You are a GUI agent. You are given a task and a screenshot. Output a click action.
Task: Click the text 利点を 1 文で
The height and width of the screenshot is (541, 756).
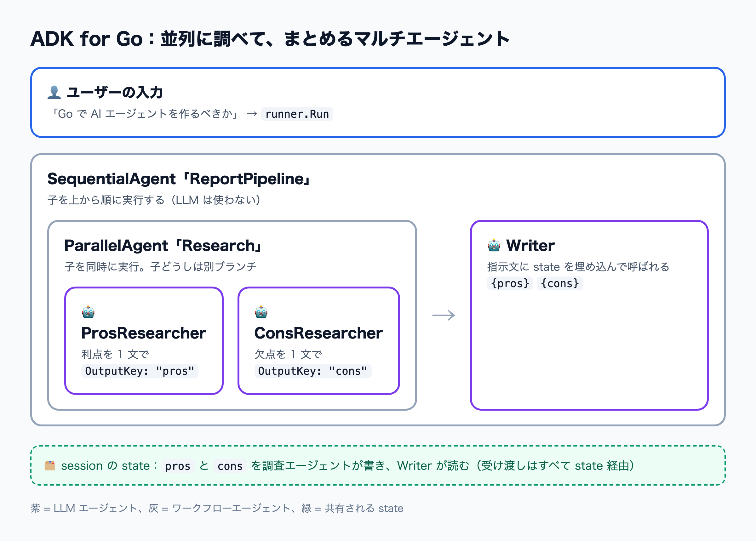pos(115,354)
